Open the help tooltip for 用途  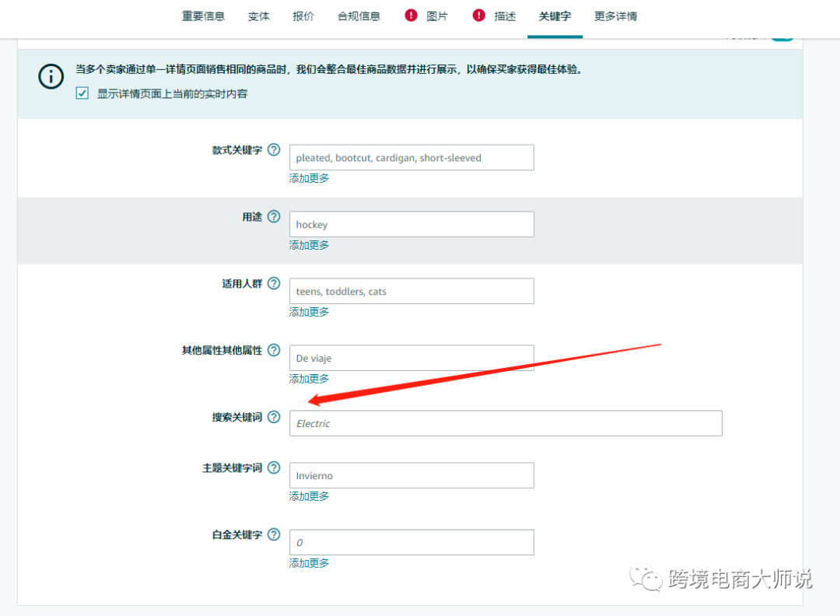pos(274,217)
